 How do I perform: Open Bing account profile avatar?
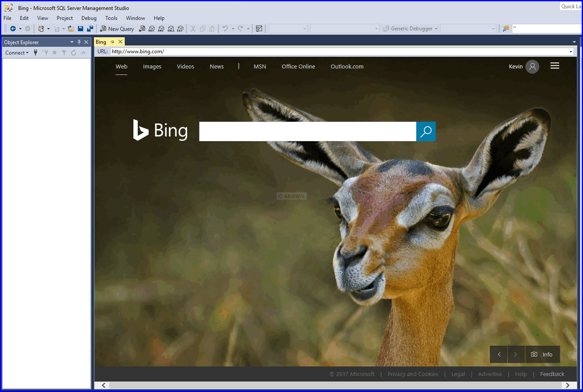pyautogui.click(x=532, y=67)
